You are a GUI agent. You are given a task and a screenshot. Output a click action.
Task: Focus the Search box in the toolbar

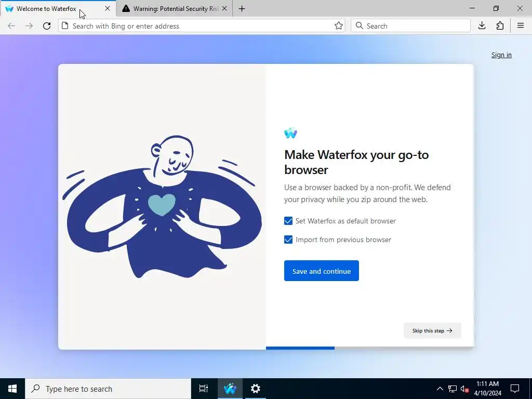click(x=410, y=26)
